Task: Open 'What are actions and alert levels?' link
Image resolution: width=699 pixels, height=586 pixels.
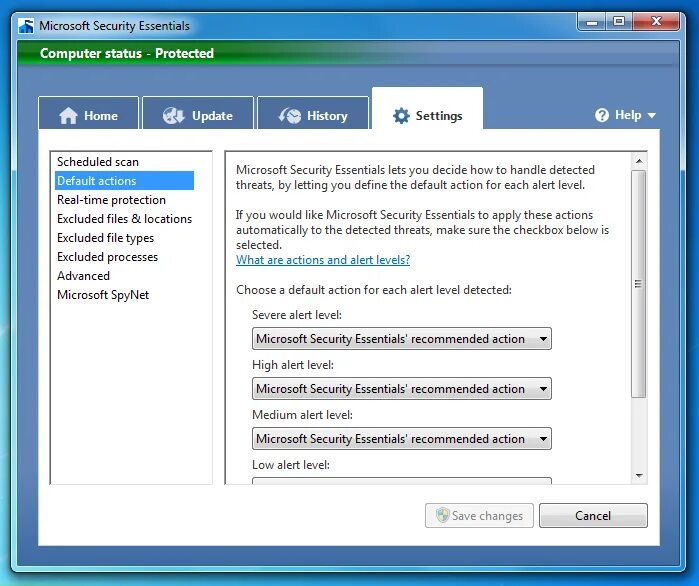Action: point(323,260)
